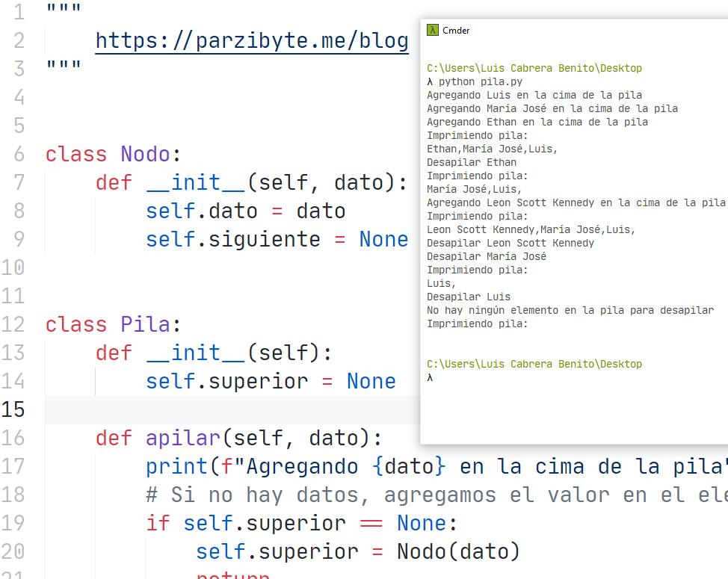
Task: Click the print f-string line 17
Action: (x=437, y=466)
